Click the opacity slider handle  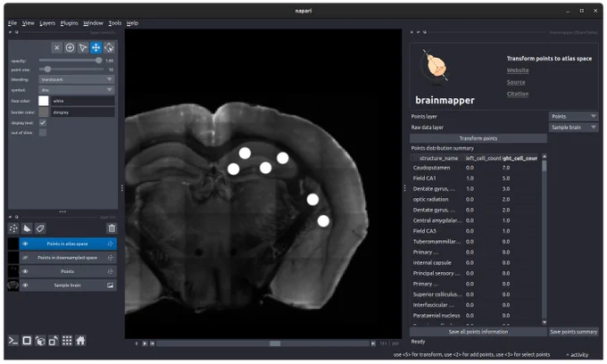[x=99, y=61]
